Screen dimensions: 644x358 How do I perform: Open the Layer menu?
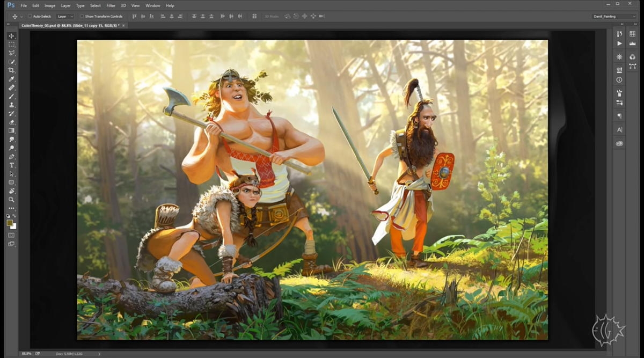65,5
